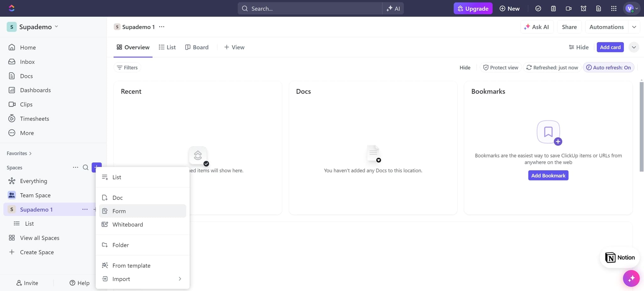Open the Supademo workspace switcher chevron
This screenshot has width=644, height=291.
(x=57, y=27)
